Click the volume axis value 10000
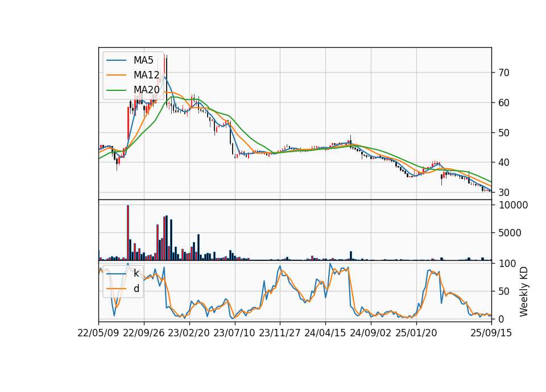 coord(513,205)
